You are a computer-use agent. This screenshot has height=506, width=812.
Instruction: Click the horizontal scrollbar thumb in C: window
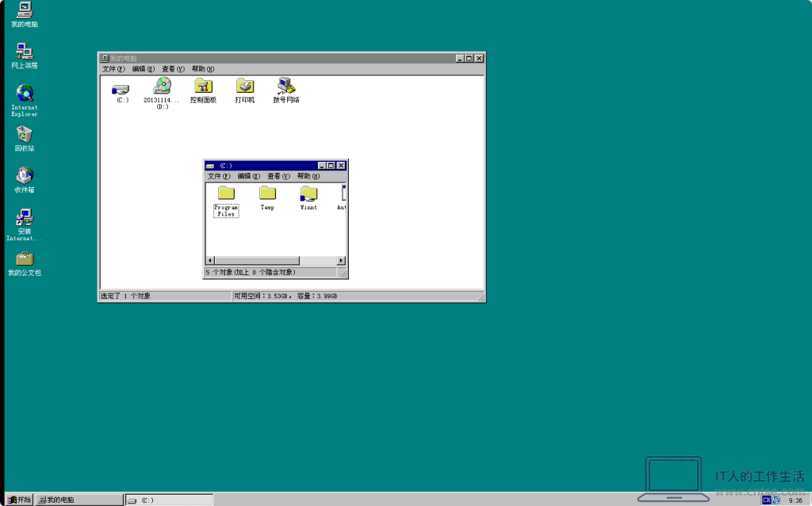257,260
